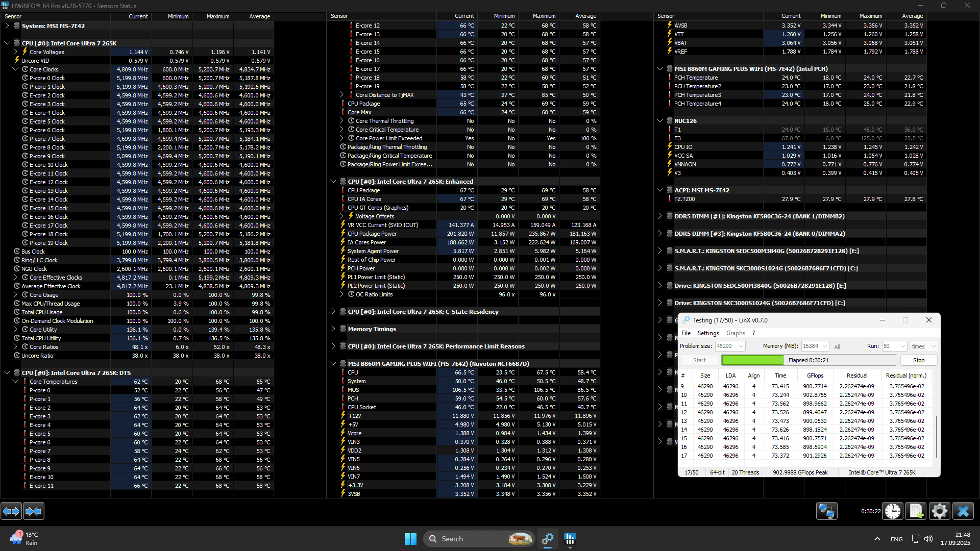
Task: Click the green LinX elapsed progress bar
Action: point(752,360)
